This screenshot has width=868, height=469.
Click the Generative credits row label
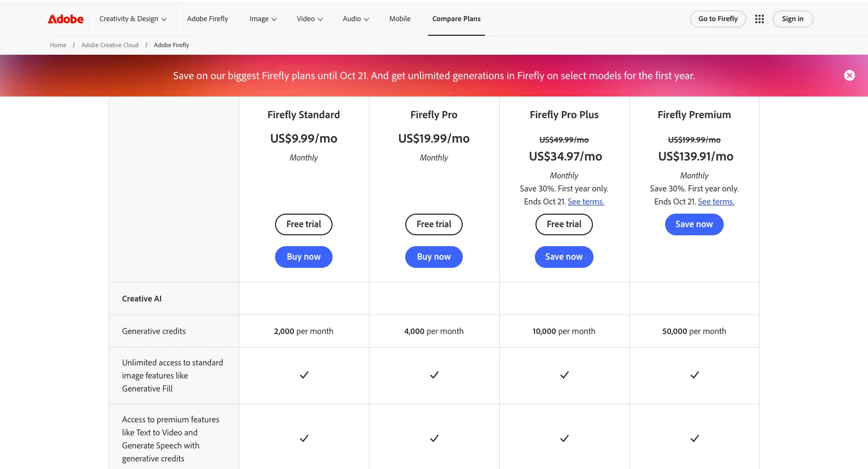tap(154, 331)
